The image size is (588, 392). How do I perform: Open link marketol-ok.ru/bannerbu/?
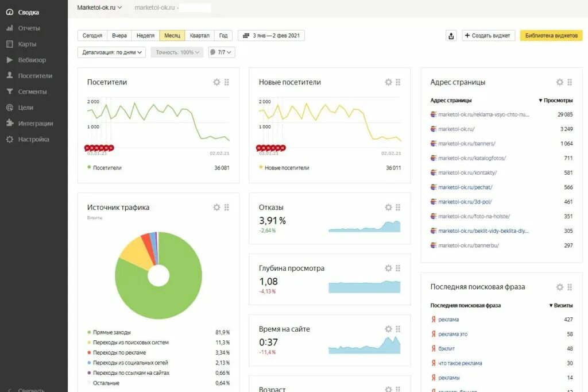[x=469, y=245]
